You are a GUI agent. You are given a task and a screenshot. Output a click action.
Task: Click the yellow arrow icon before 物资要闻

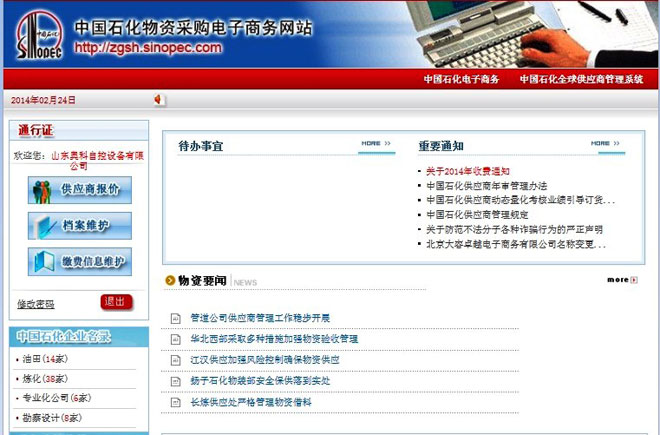tap(170, 280)
